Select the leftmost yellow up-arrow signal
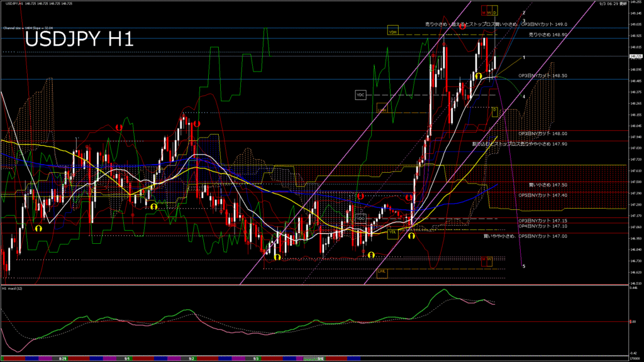This screenshot has height=362, width=644. (x=38, y=229)
